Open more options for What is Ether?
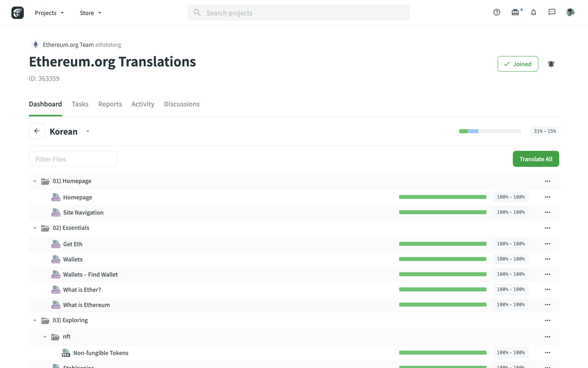This screenshot has width=588, height=368. point(548,289)
